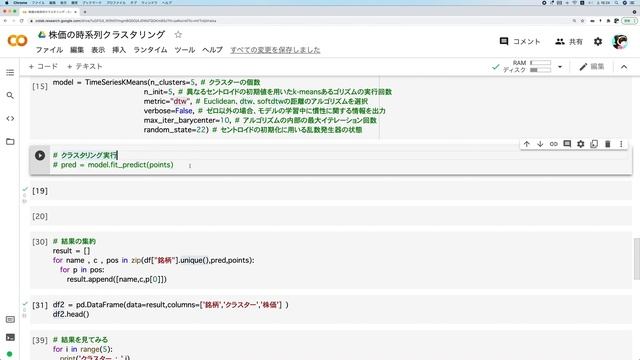
Task: Open the table of contents sidebar icon
Action: (x=10, y=73)
